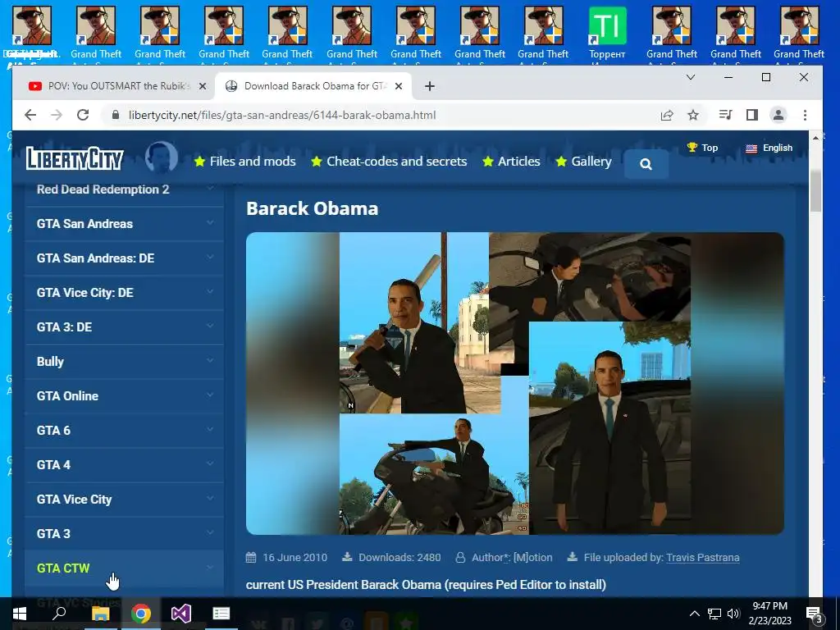Image resolution: width=840 pixels, height=630 pixels.
Task: Open Files and mods menu
Action: [244, 162]
